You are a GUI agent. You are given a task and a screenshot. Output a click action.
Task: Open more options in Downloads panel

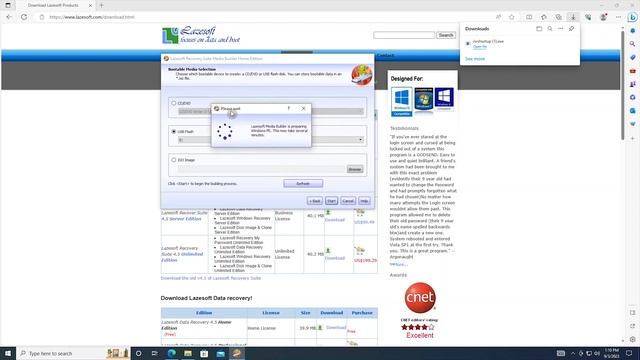560,29
